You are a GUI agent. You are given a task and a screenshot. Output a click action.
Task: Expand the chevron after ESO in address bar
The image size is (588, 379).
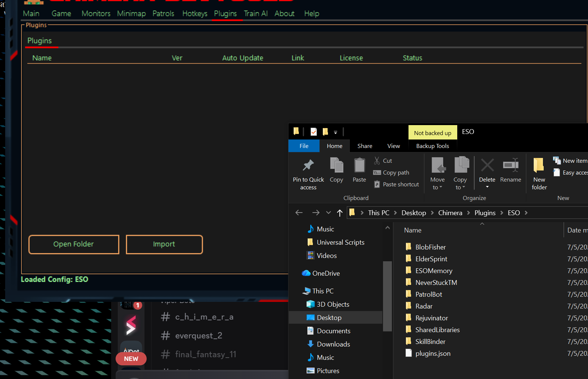(x=526, y=213)
